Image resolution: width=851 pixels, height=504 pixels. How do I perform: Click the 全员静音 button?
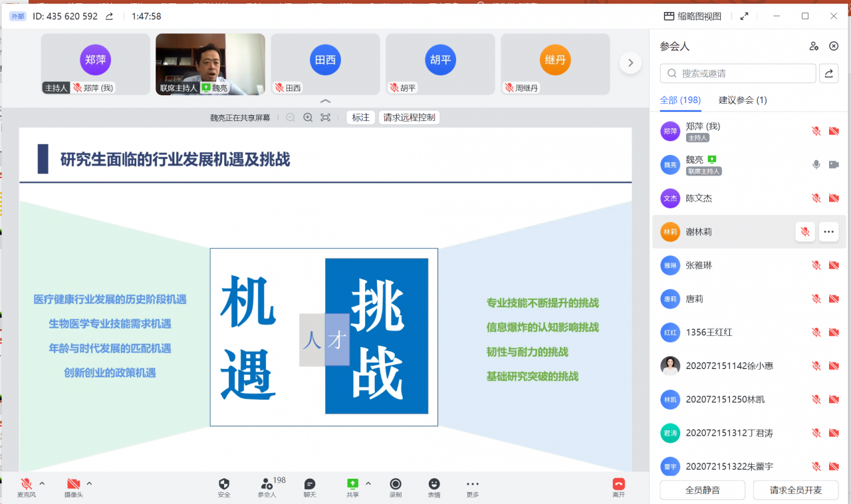pos(703,490)
